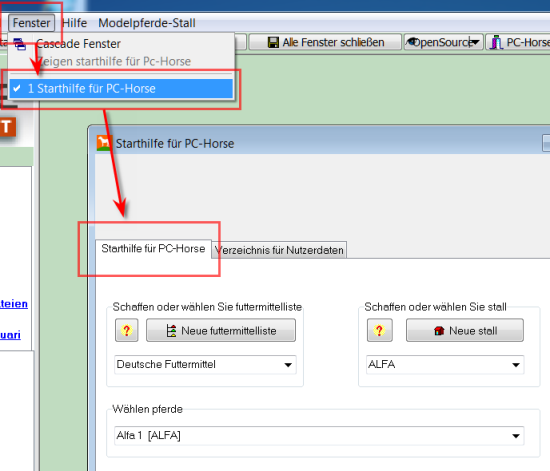Click help icon for futtermittelliste

[127, 330]
